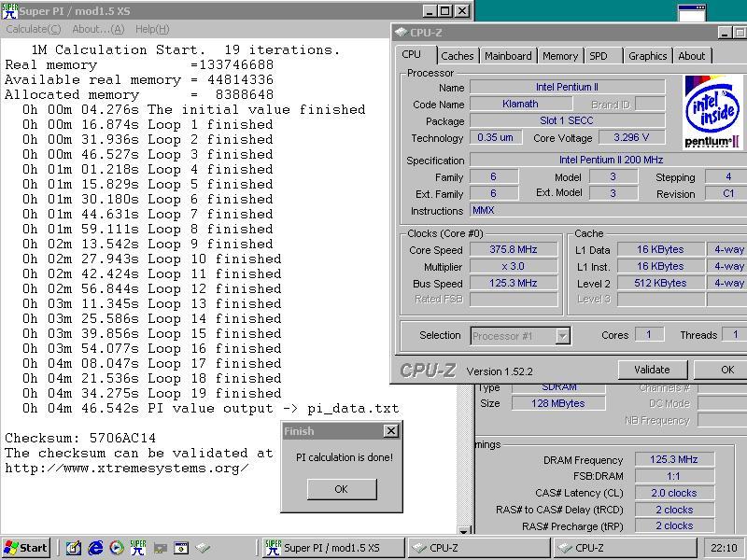Click the 'Loop 10 finished' line
Viewport: 747px width, 560px height.
pyautogui.click(x=152, y=259)
